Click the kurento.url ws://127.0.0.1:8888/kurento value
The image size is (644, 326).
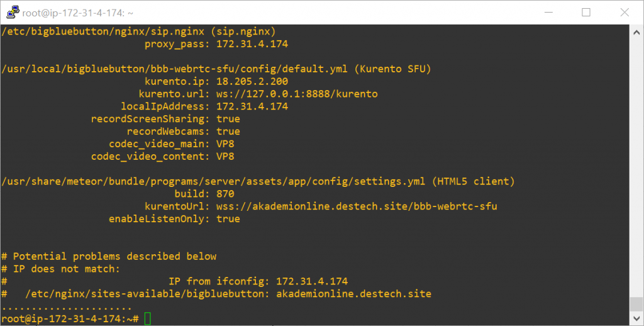pyautogui.click(x=297, y=94)
